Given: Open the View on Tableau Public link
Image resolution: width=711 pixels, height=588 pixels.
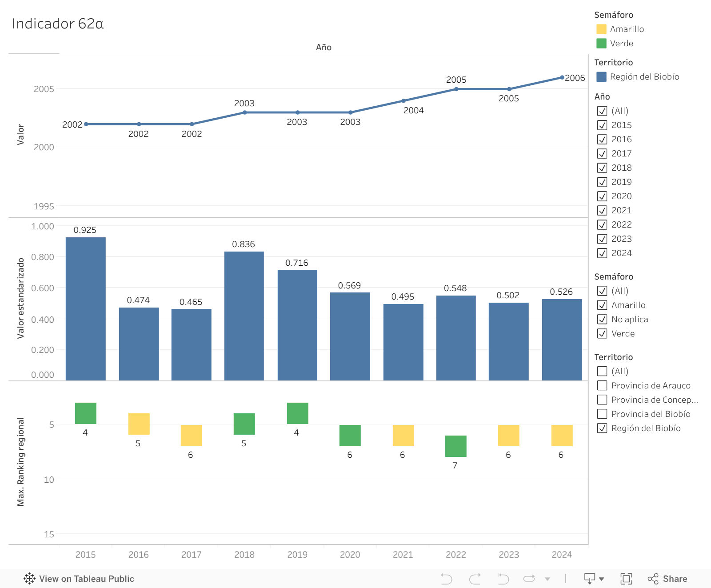Looking at the screenshot, I should click(x=86, y=579).
